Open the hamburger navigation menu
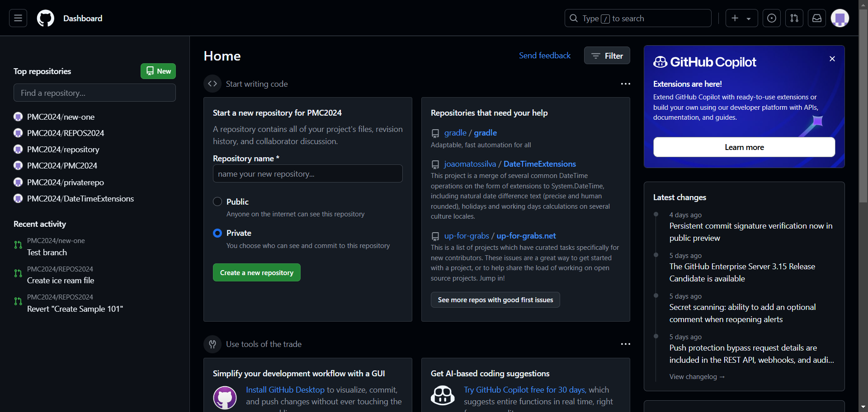The width and height of the screenshot is (868, 412). coord(18,18)
